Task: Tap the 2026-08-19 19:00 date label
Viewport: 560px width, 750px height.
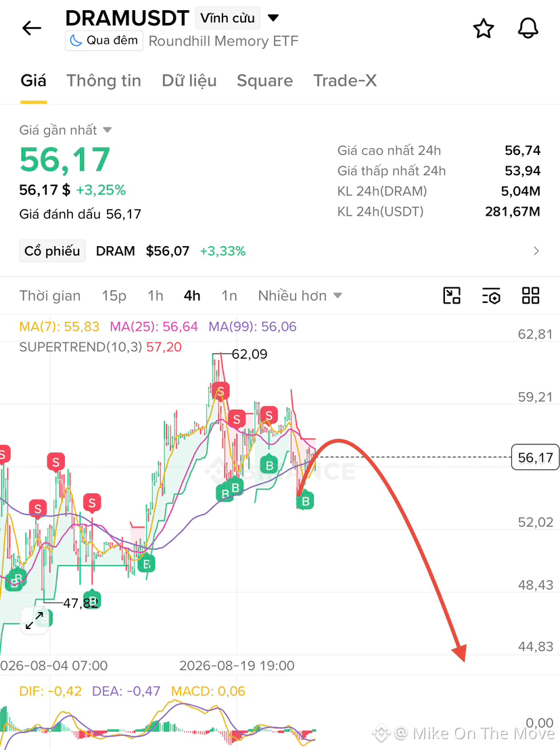Action: [237, 665]
